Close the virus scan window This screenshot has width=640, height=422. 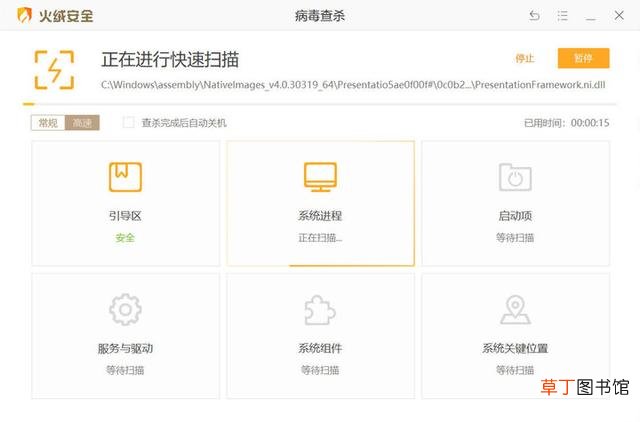[619, 16]
